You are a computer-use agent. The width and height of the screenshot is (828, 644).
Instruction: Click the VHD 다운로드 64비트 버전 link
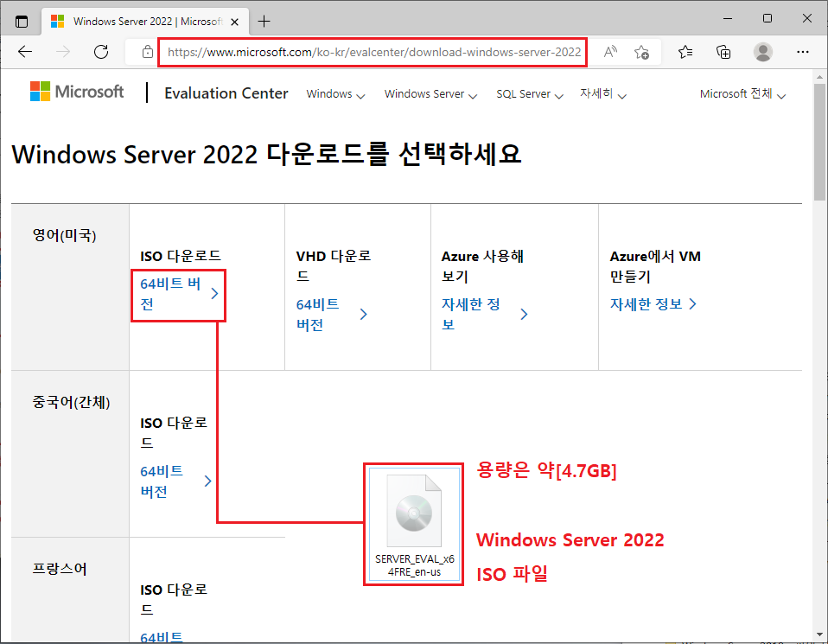click(x=332, y=315)
